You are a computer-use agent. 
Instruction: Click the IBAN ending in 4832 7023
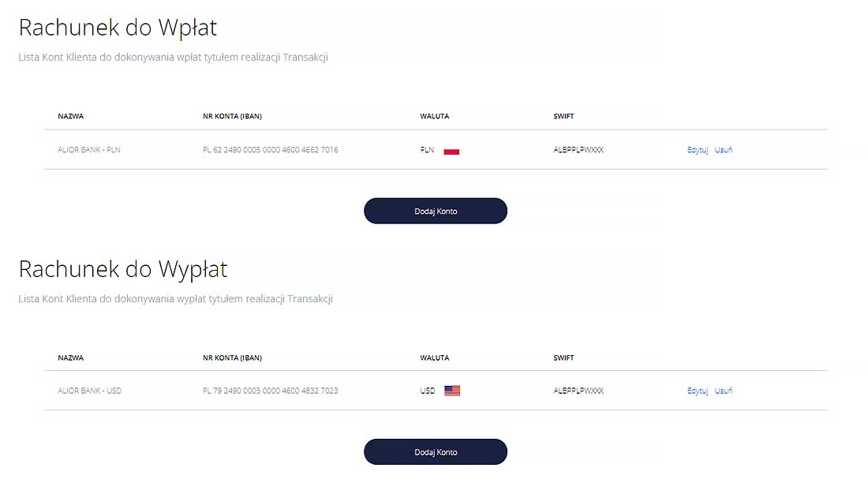point(270,391)
